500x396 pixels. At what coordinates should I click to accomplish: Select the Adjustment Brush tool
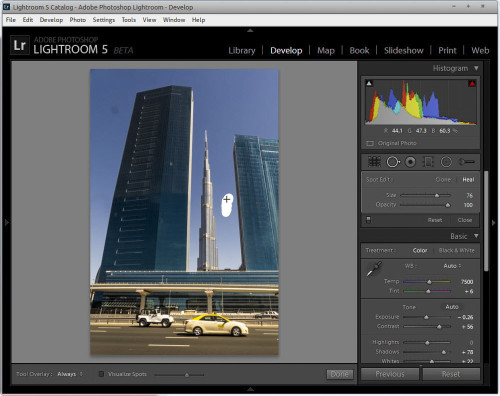[x=466, y=162]
